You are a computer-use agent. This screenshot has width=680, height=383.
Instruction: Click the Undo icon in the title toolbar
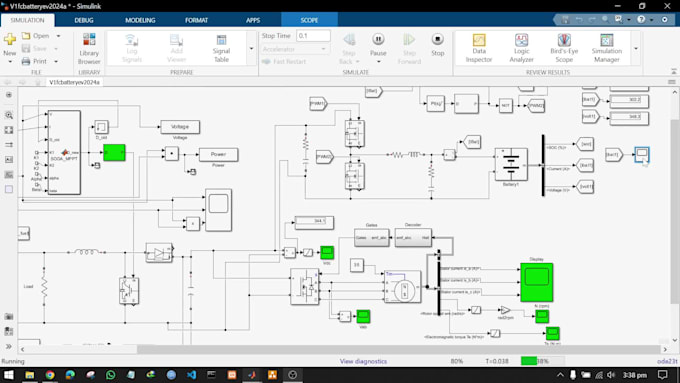579,20
